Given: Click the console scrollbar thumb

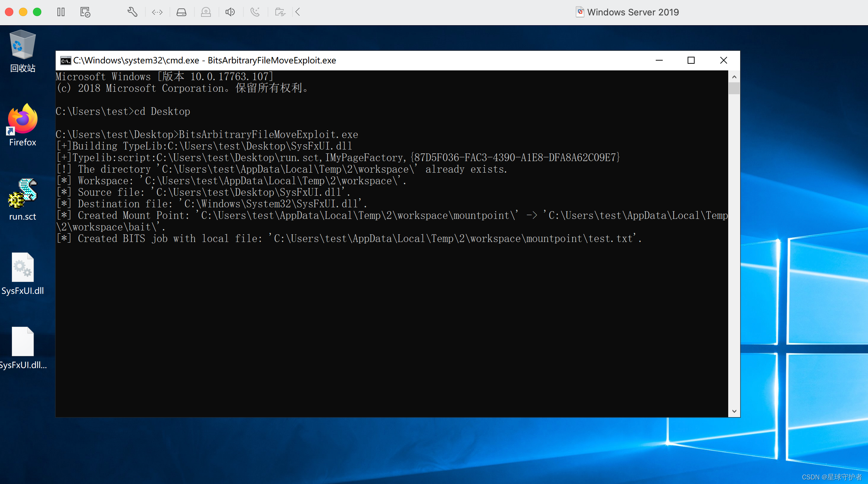Looking at the screenshot, I should pyautogui.click(x=734, y=89).
